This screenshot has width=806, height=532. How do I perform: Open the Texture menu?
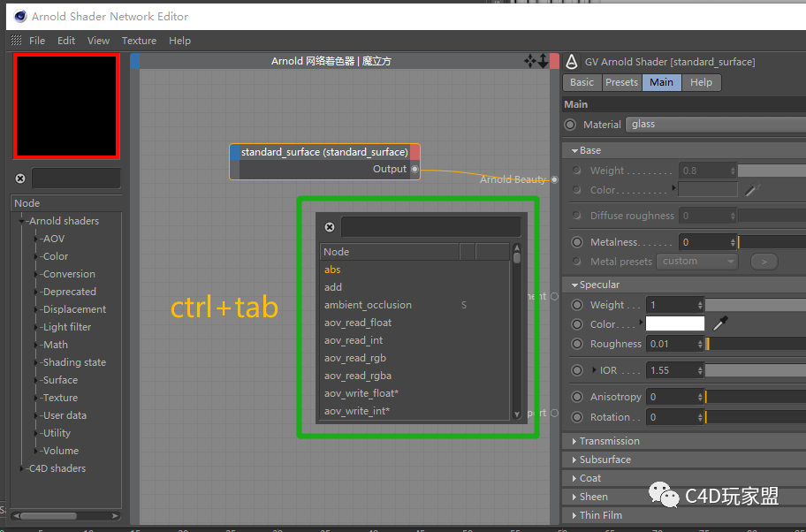[139, 41]
